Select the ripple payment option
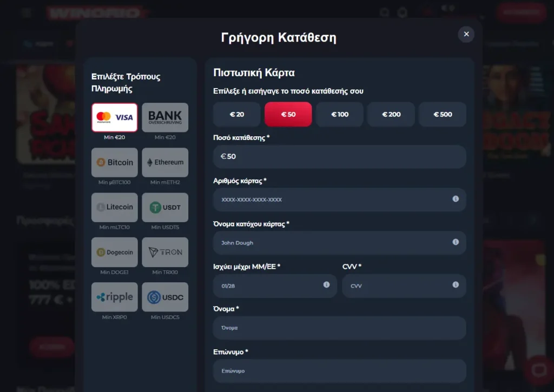The image size is (554, 392). (115, 297)
